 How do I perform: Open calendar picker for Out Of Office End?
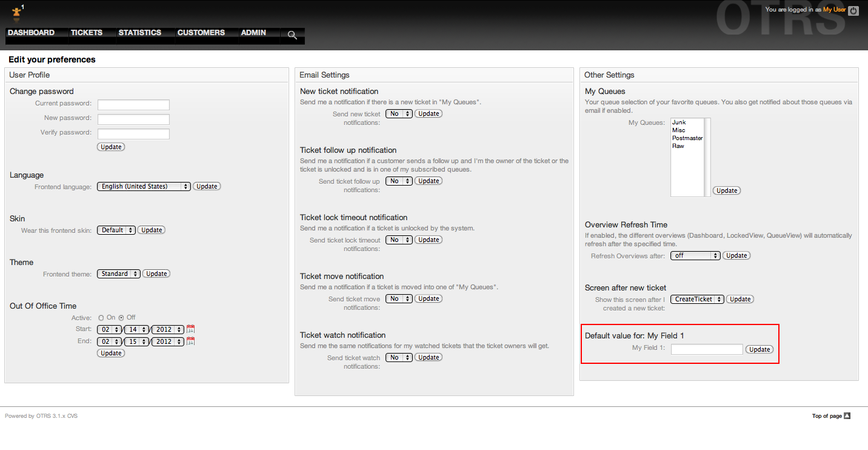coord(190,341)
